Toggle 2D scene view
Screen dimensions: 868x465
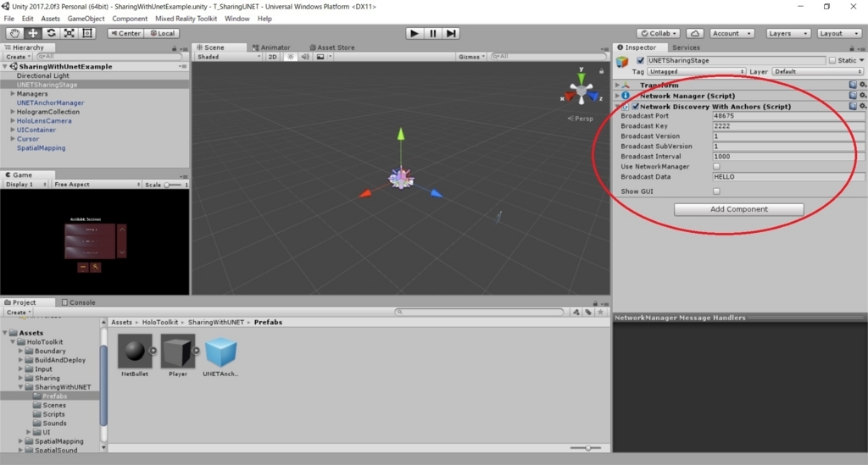coord(272,57)
